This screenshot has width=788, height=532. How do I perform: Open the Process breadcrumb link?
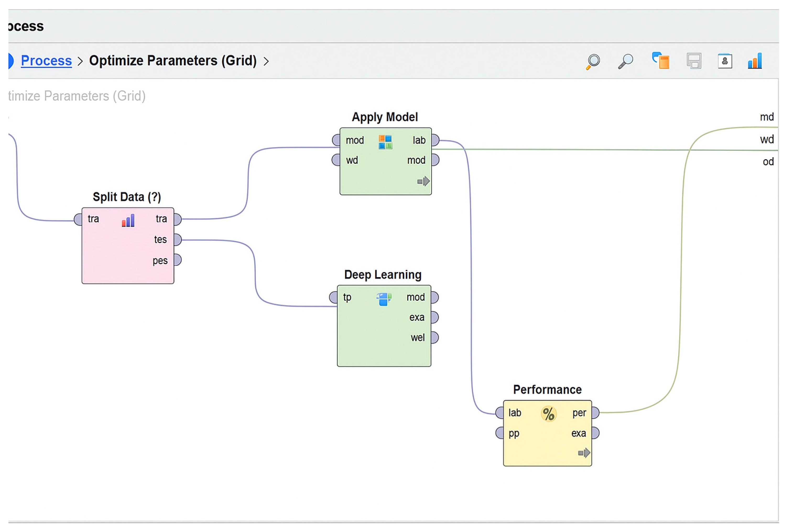coord(46,61)
